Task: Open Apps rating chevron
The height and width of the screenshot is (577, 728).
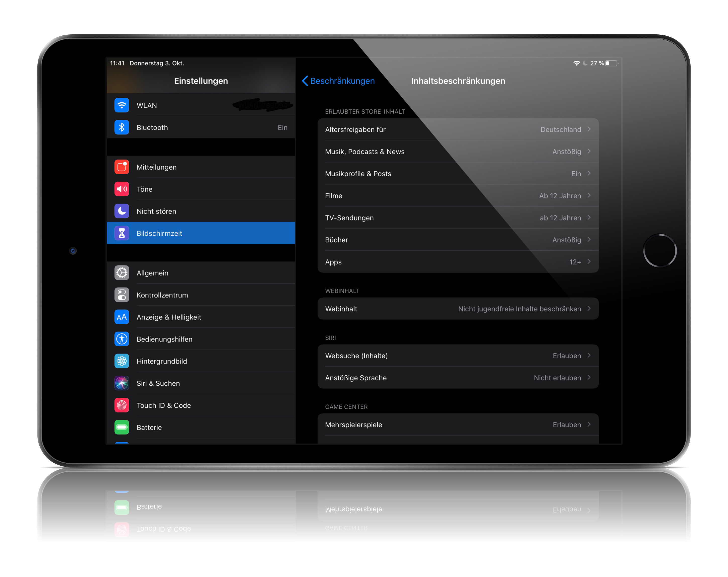Action: click(x=589, y=261)
